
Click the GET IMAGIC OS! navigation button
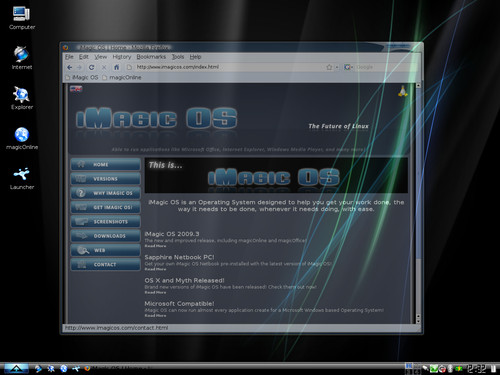tap(105, 207)
